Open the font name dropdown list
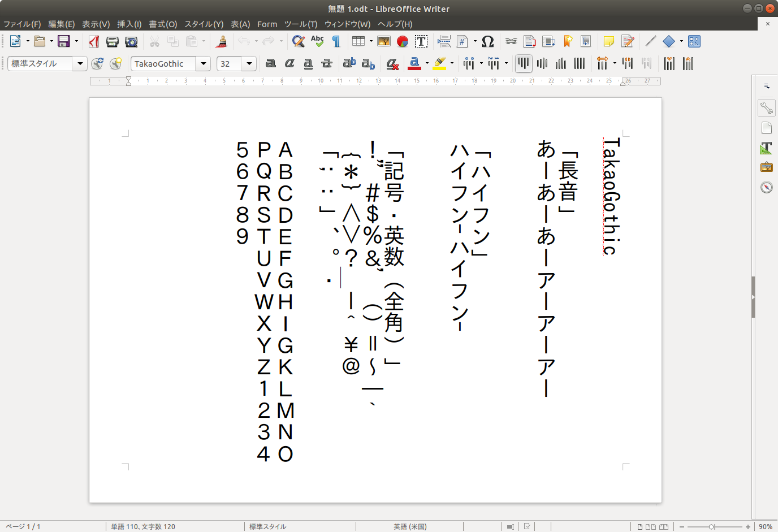This screenshot has width=778, height=532. click(x=204, y=63)
